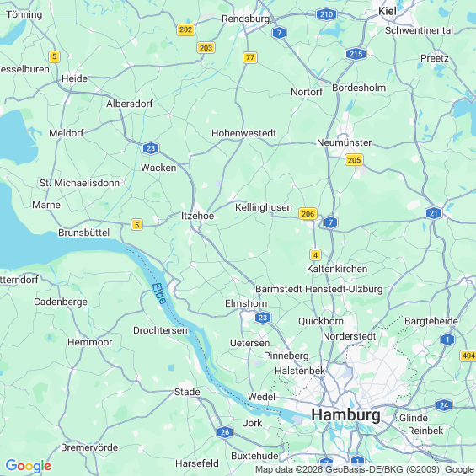Click the yellow 404 road shield
The height and width of the screenshot is (476, 476).
pyautogui.click(x=468, y=356)
